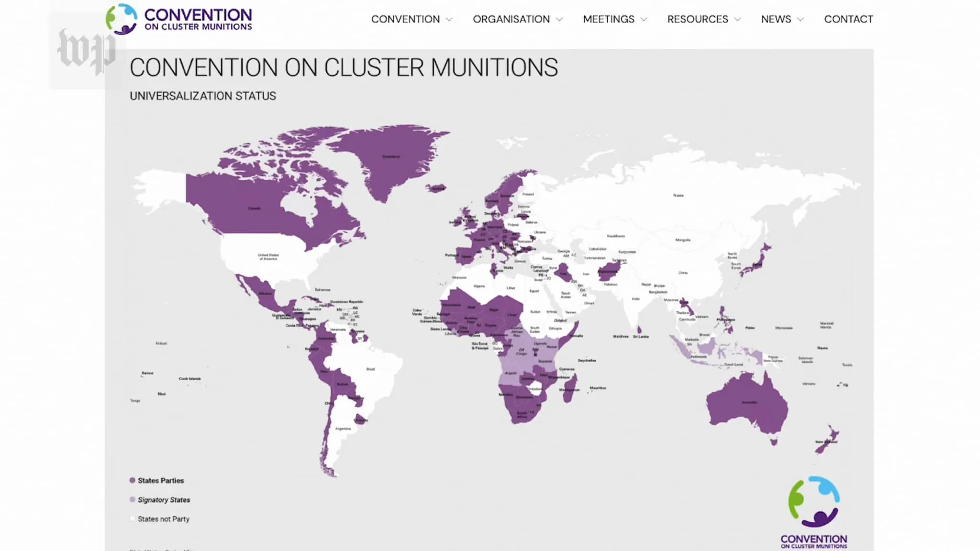Click Kazakhstan on the map
The width and height of the screenshot is (980, 551).
point(616,236)
